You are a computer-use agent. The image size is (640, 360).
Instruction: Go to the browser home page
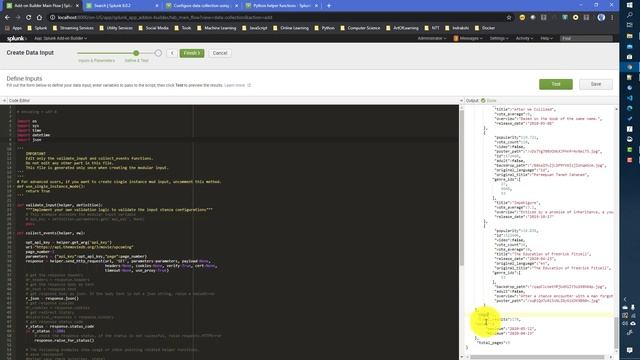pos(39,18)
